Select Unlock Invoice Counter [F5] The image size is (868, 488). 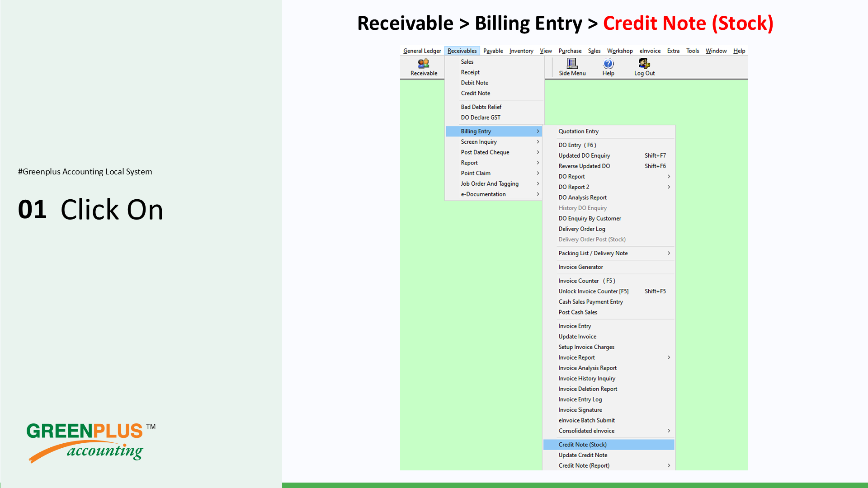coord(609,291)
